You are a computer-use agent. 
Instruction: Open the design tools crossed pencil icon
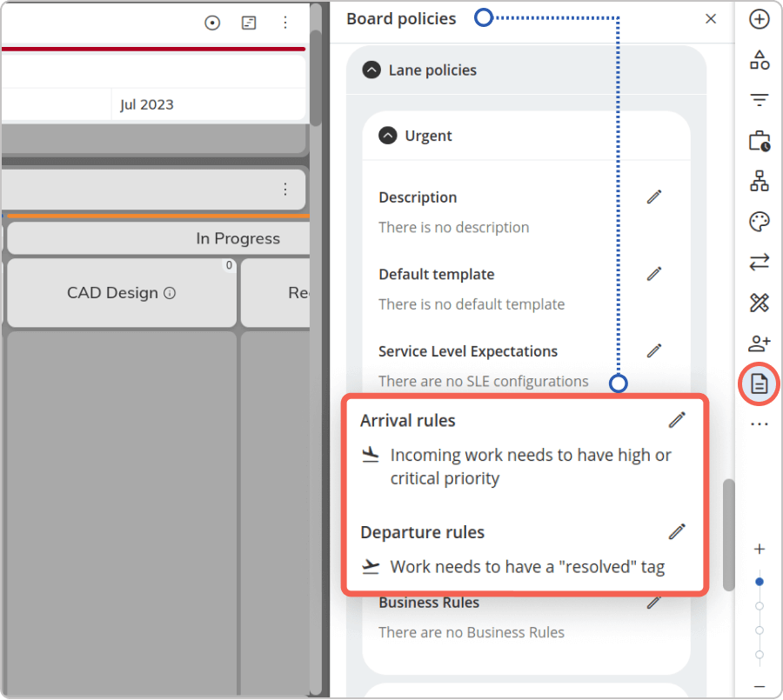[x=759, y=303]
